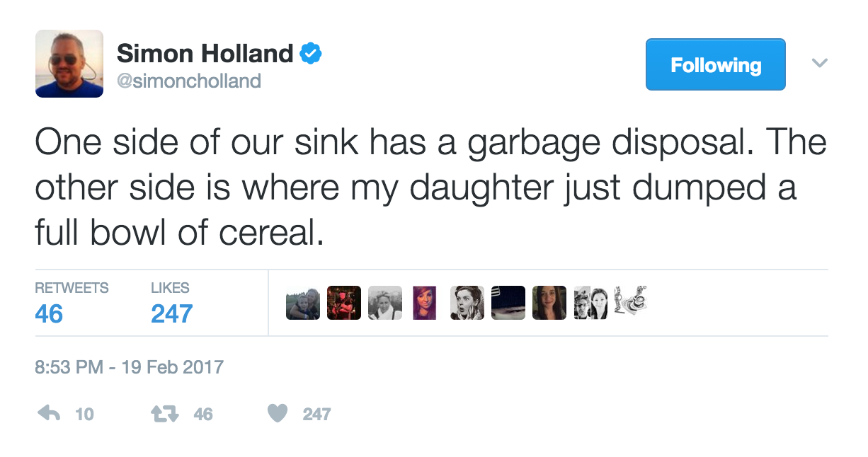The image size is (868, 457).
Task: View the 46 retweets count
Action: click(x=49, y=313)
